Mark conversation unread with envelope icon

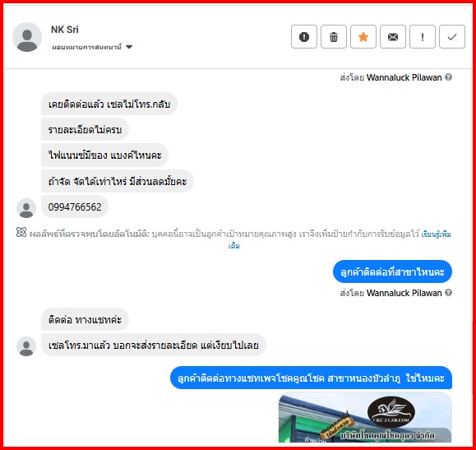[x=393, y=37]
